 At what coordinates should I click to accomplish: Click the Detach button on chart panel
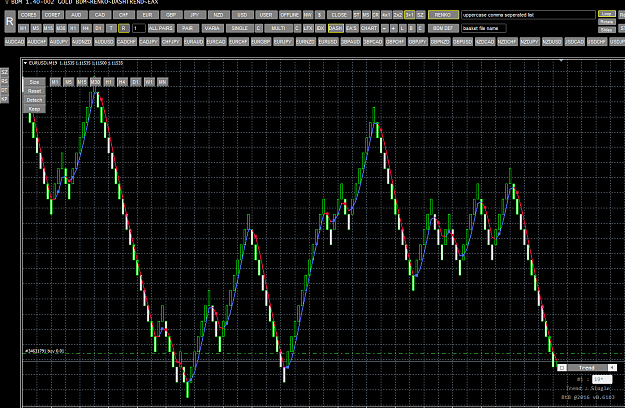click(34, 100)
